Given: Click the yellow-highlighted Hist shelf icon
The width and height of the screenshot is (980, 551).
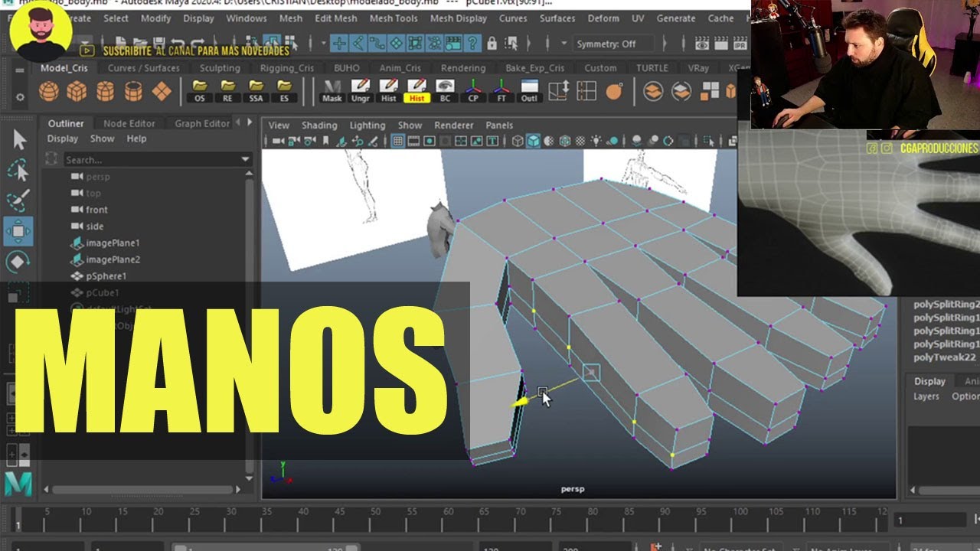Looking at the screenshot, I should tap(416, 91).
